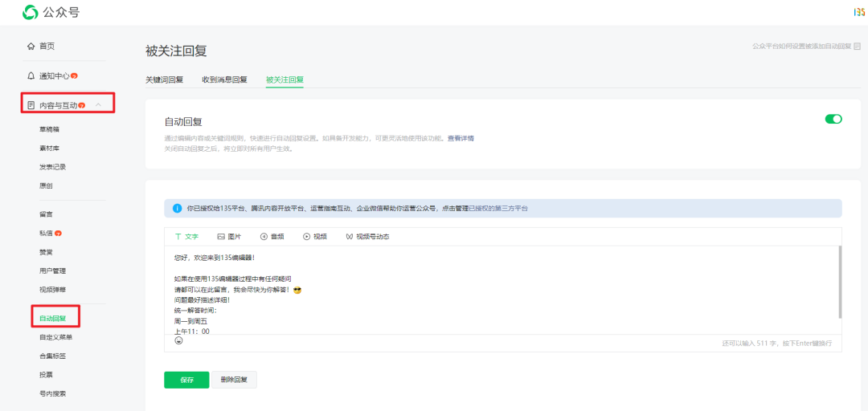Screen dimensions: 868x411
Task: Select the 文字 text type icon
Action: click(178, 236)
